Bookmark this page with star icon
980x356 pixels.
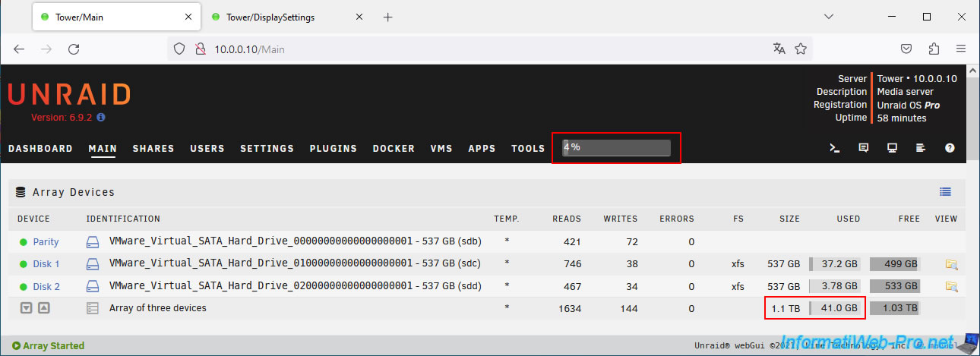pos(800,49)
